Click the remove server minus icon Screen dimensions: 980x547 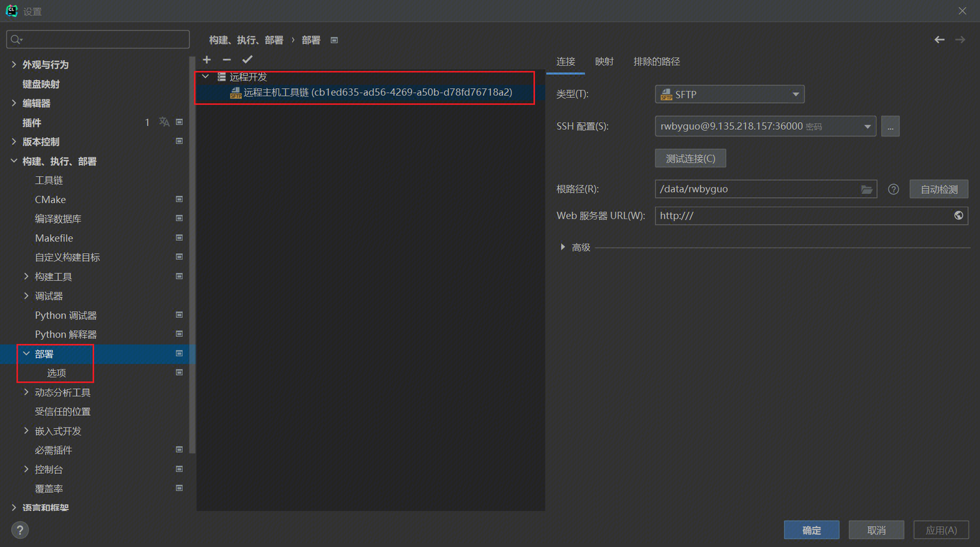pos(227,60)
